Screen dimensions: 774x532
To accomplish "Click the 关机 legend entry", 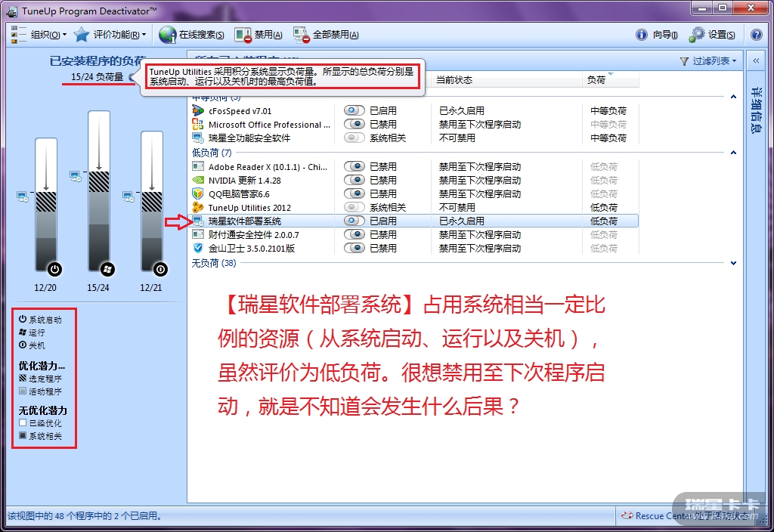I will [32, 345].
